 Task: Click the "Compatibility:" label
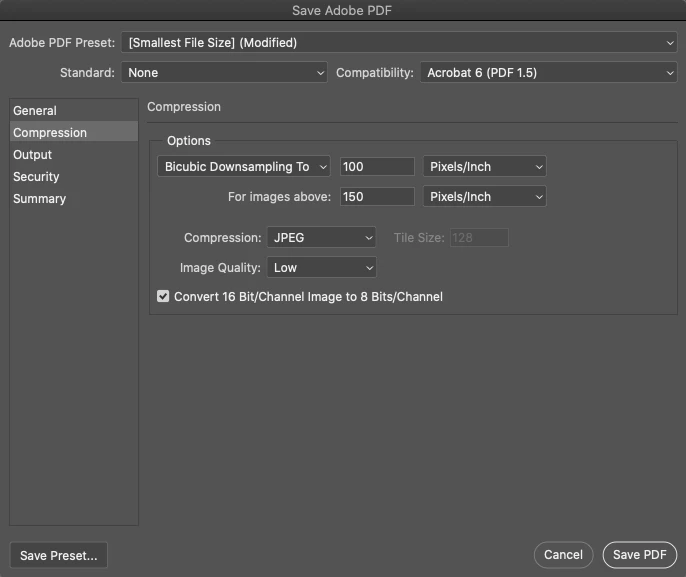(374, 72)
